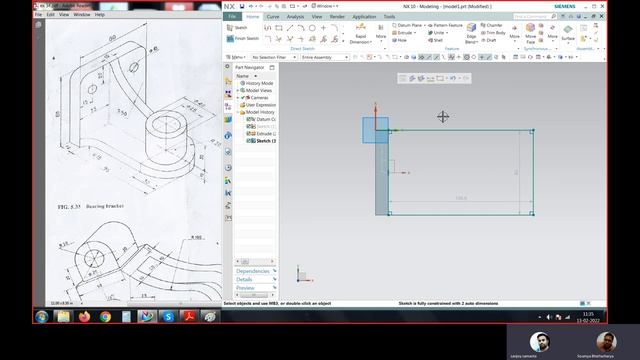This screenshot has height=360, width=640.
Task: Click the Unite command
Action: [438, 33]
